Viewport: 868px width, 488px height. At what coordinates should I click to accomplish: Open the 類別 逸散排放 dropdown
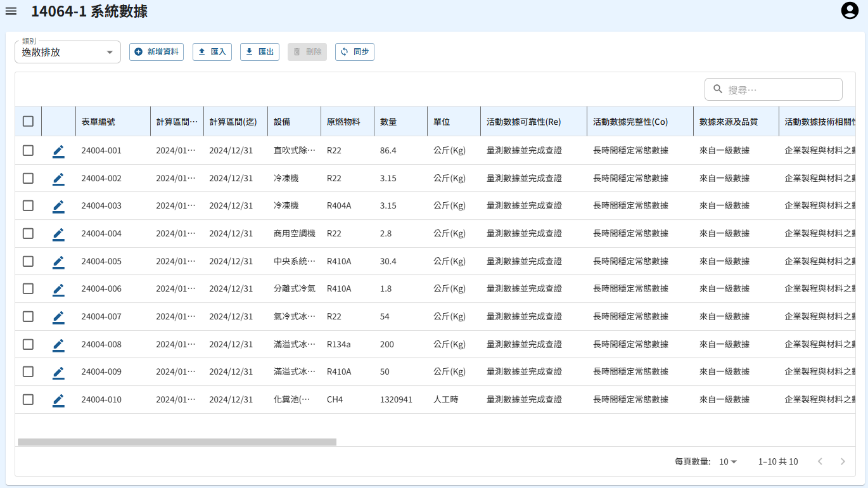pyautogui.click(x=68, y=52)
